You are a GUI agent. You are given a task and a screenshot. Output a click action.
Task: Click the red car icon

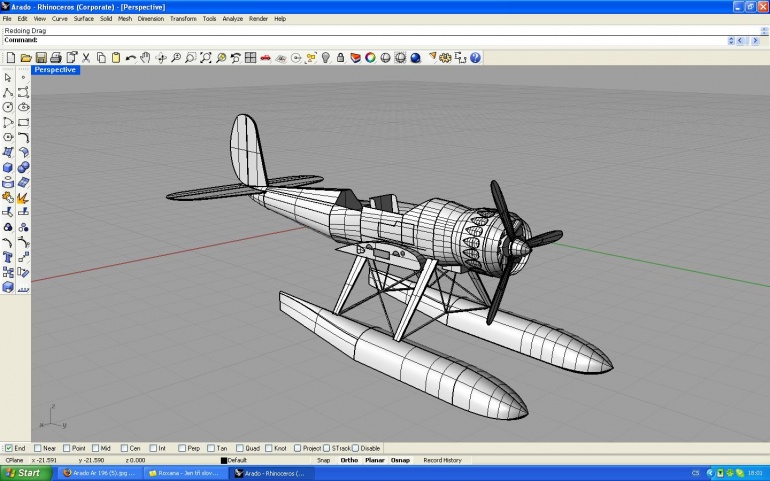click(x=266, y=58)
